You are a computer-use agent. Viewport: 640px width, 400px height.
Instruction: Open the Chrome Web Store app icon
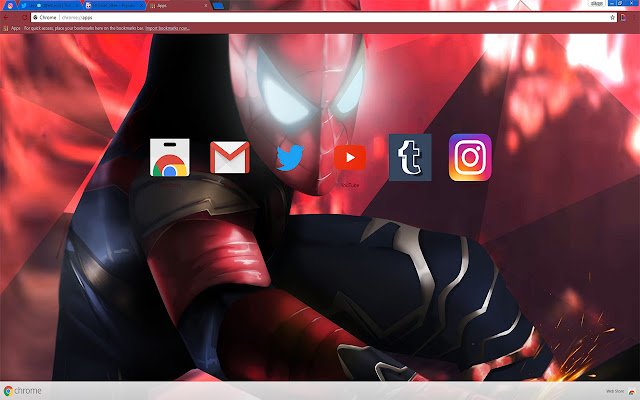[x=169, y=158]
